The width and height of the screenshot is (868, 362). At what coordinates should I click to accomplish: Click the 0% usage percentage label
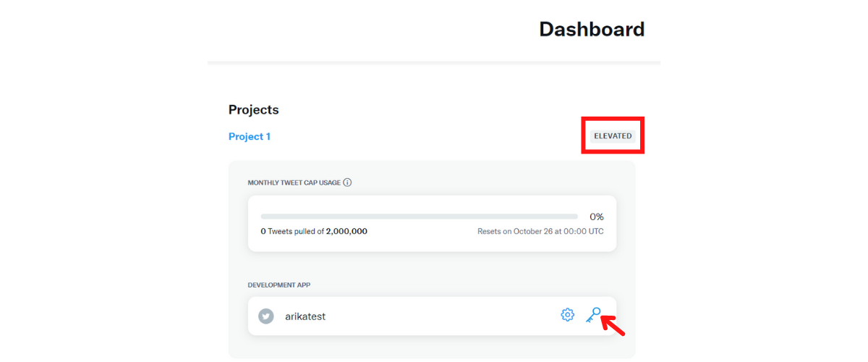pyautogui.click(x=596, y=216)
